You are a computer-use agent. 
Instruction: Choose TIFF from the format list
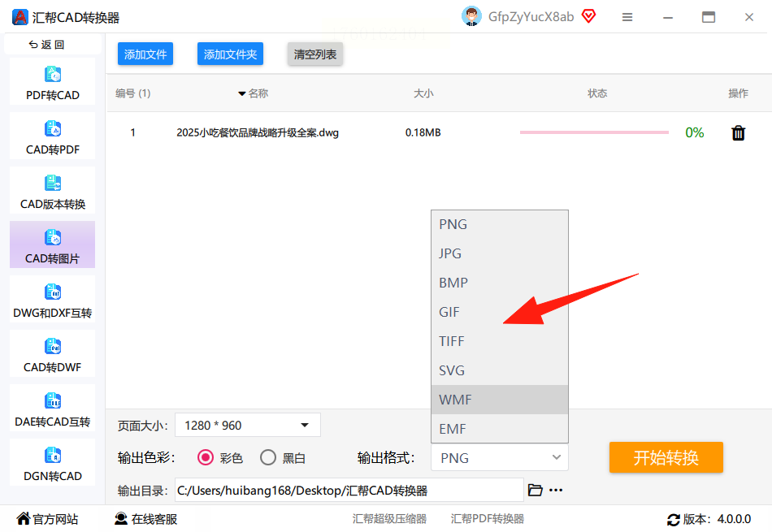(x=500, y=341)
